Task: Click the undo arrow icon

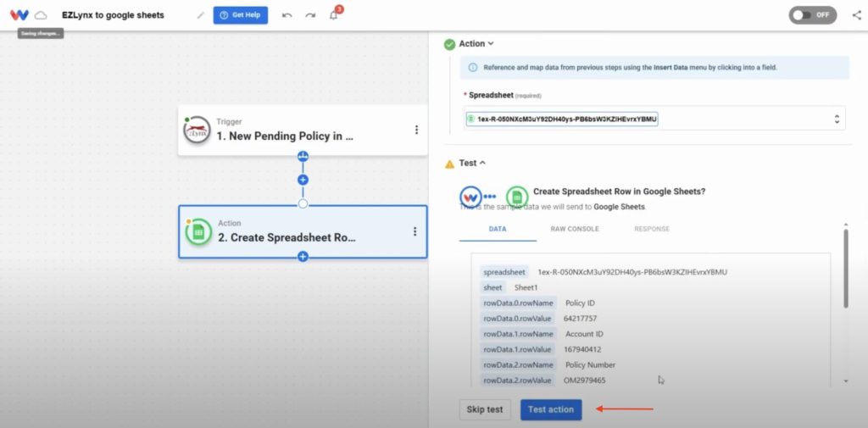Action: tap(287, 15)
